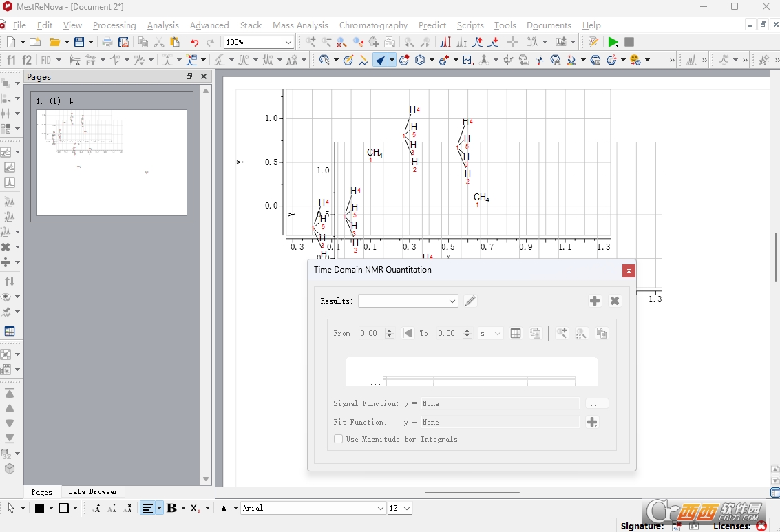Open the Analysis menu
This screenshot has width=780, height=532.
tap(162, 25)
